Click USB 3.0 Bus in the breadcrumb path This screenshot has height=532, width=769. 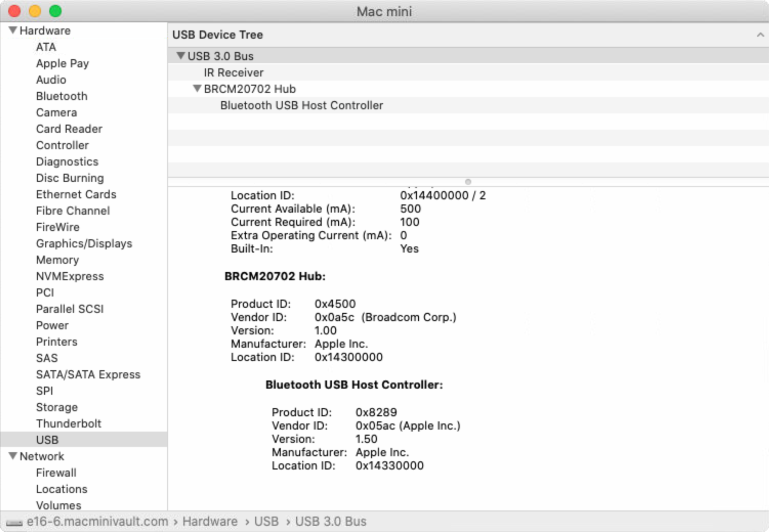(331, 521)
